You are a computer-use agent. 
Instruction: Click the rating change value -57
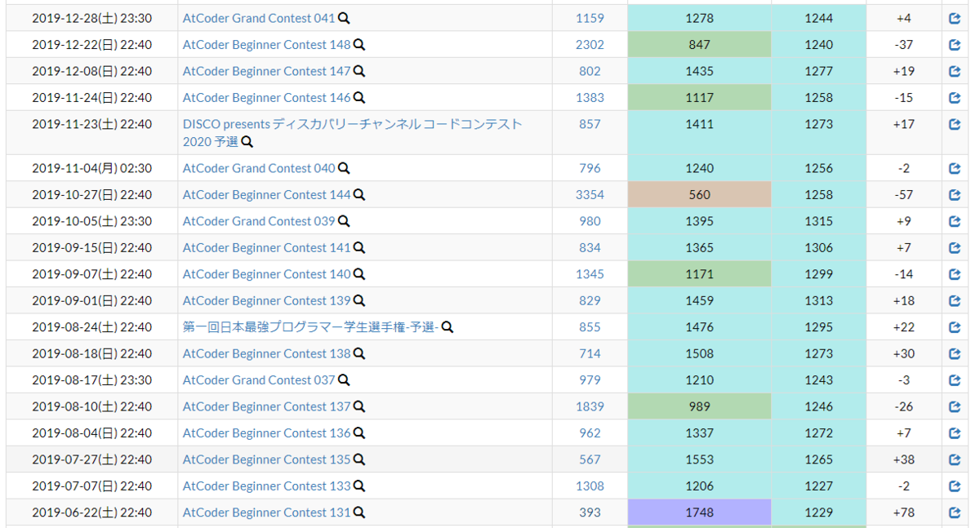click(x=904, y=195)
